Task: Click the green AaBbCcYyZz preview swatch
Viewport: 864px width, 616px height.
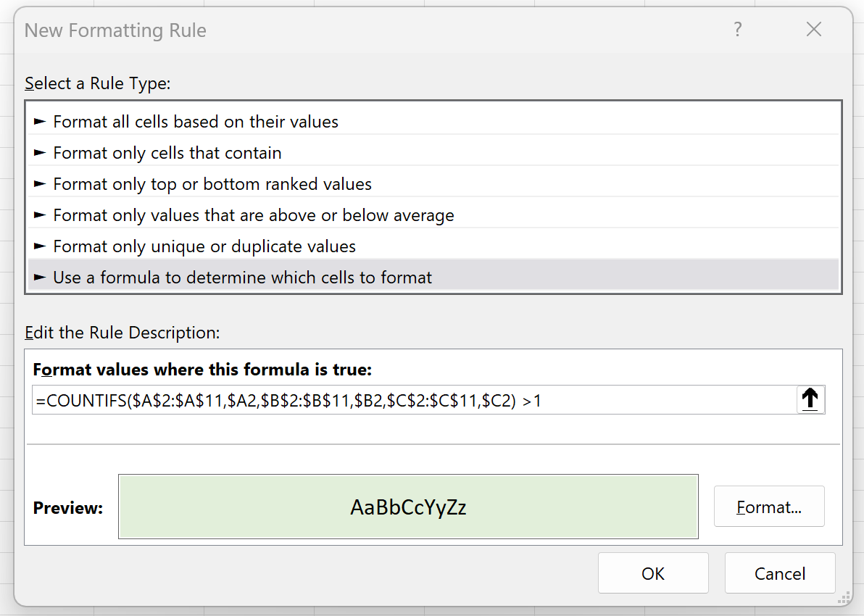Action: [408, 507]
